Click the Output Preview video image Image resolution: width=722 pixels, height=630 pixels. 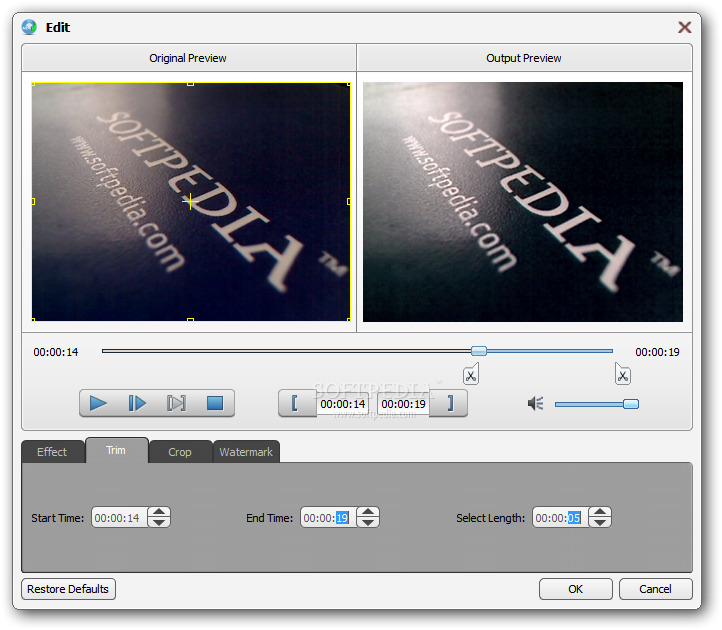(x=523, y=202)
